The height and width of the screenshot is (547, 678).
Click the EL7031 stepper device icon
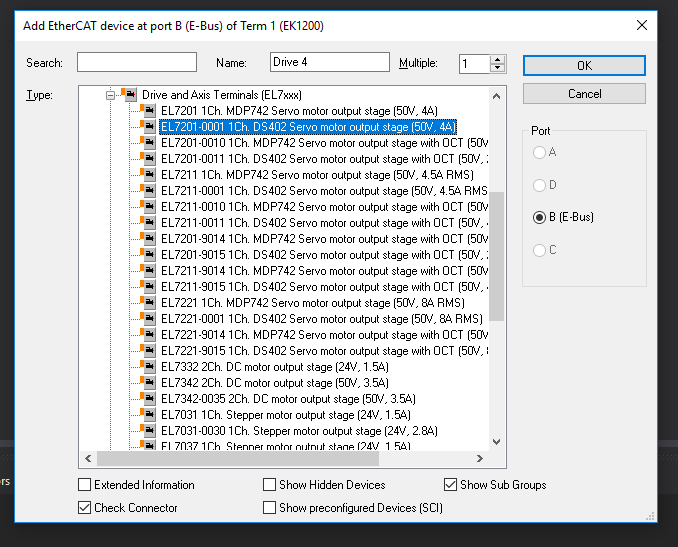pos(148,415)
